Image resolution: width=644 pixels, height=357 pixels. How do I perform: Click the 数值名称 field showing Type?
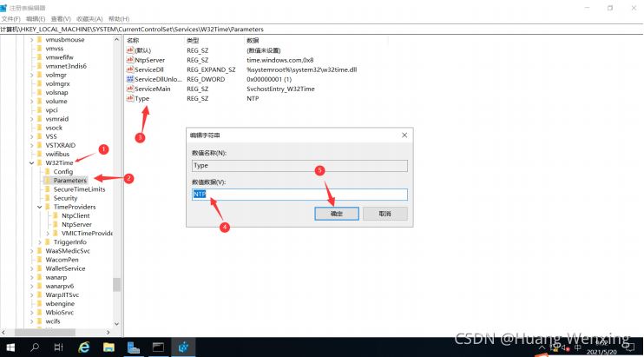(x=299, y=166)
